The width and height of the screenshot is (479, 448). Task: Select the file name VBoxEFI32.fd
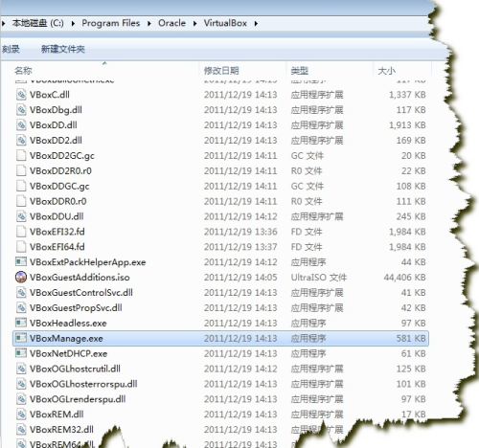coord(57,232)
